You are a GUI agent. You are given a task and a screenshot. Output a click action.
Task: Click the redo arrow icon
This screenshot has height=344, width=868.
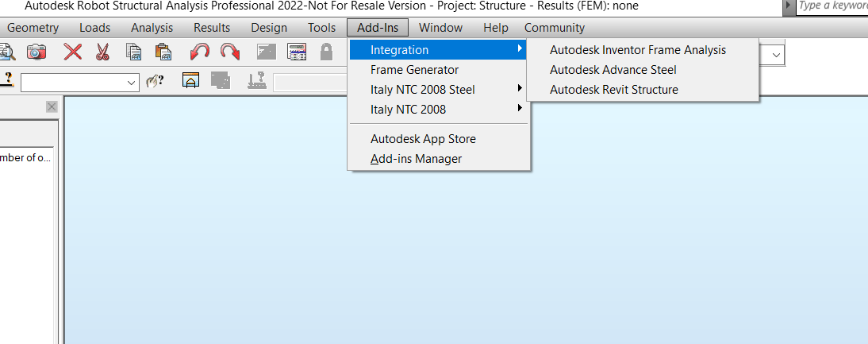click(230, 52)
